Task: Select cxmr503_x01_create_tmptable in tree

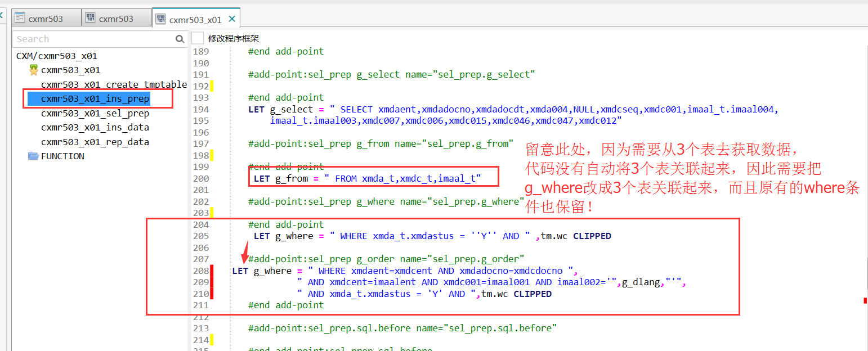Action: 114,84
